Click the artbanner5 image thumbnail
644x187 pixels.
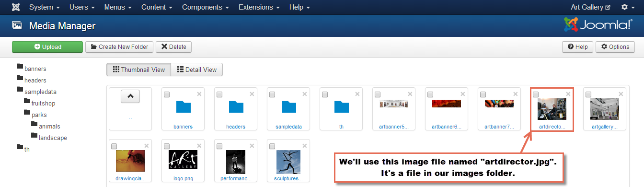394,104
